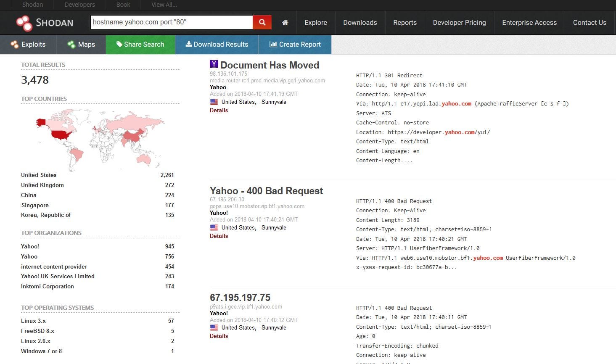Open Yahoo - 400 Bad Request result title
The height and width of the screenshot is (364, 616).
pyautogui.click(x=266, y=191)
